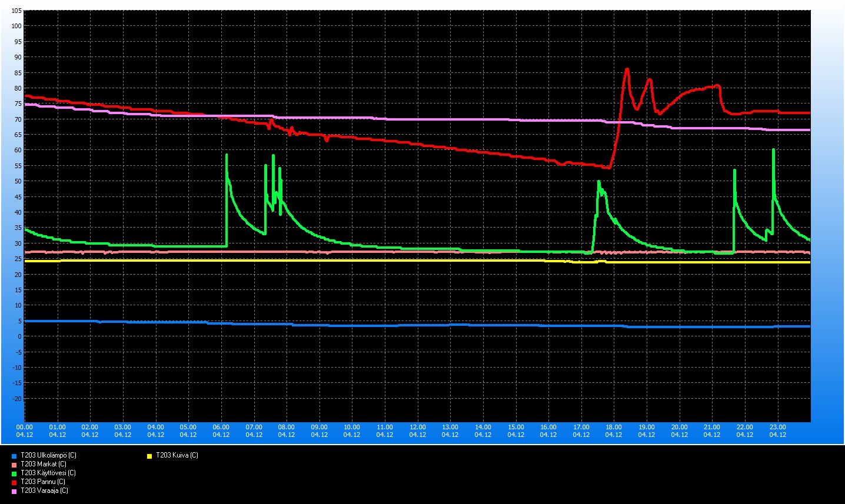Select the T203 Varaaja (C) legend label
845x504 pixels.
(x=44, y=490)
